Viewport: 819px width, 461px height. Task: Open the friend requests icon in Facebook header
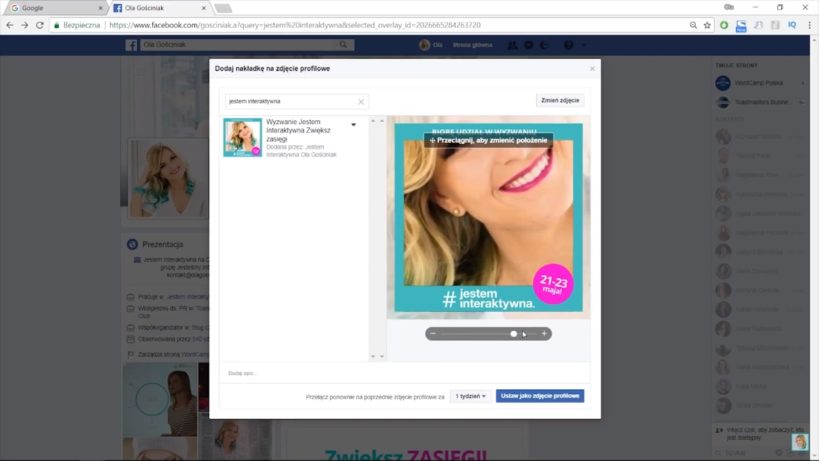point(512,45)
